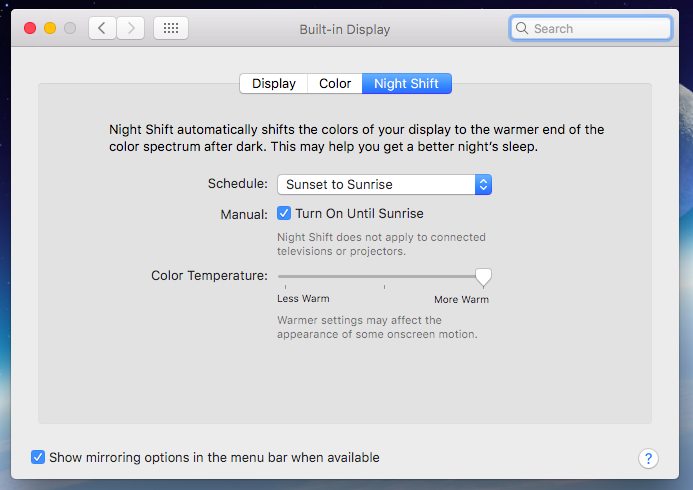Go forward with the right chevron button
This screenshot has height=490, width=693.
(x=131, y=29)
